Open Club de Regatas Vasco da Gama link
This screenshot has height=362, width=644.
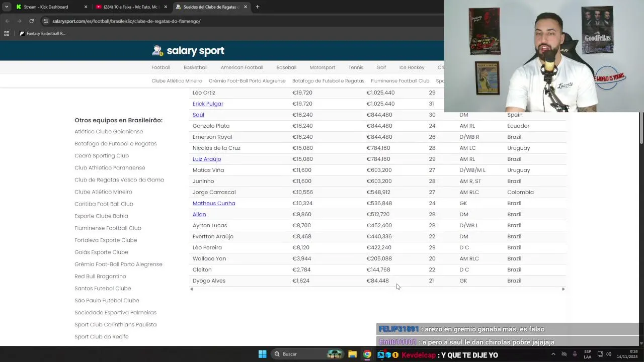click(x=119, y=180)
